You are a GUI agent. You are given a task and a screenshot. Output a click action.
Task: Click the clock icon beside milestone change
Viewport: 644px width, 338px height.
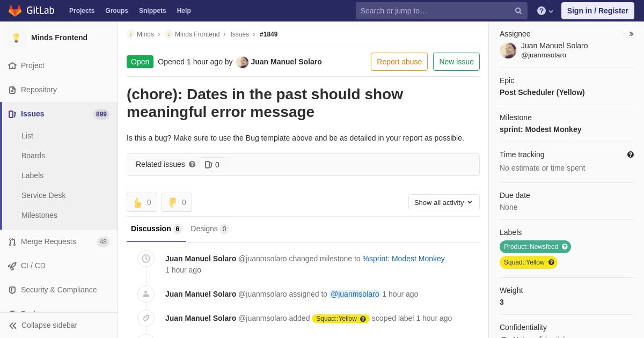pos(146,259)
